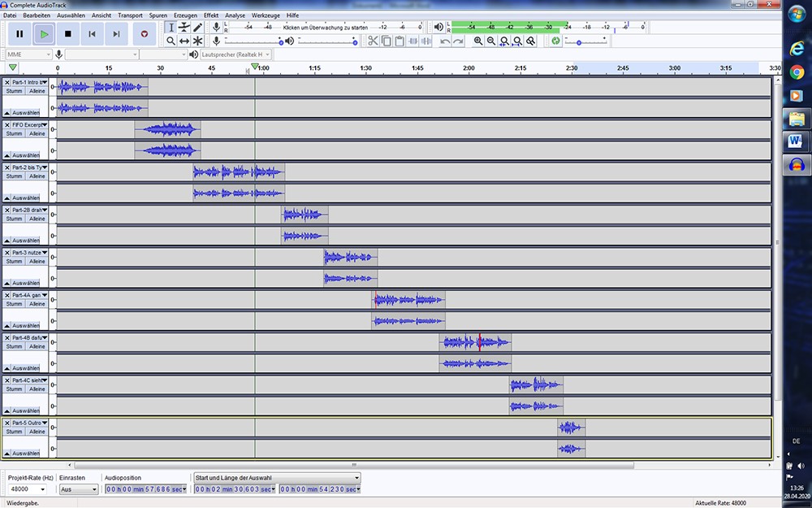This screenshot has height=508, width=812.
Task: Open the Effekt menu
Action: [211, 15]
